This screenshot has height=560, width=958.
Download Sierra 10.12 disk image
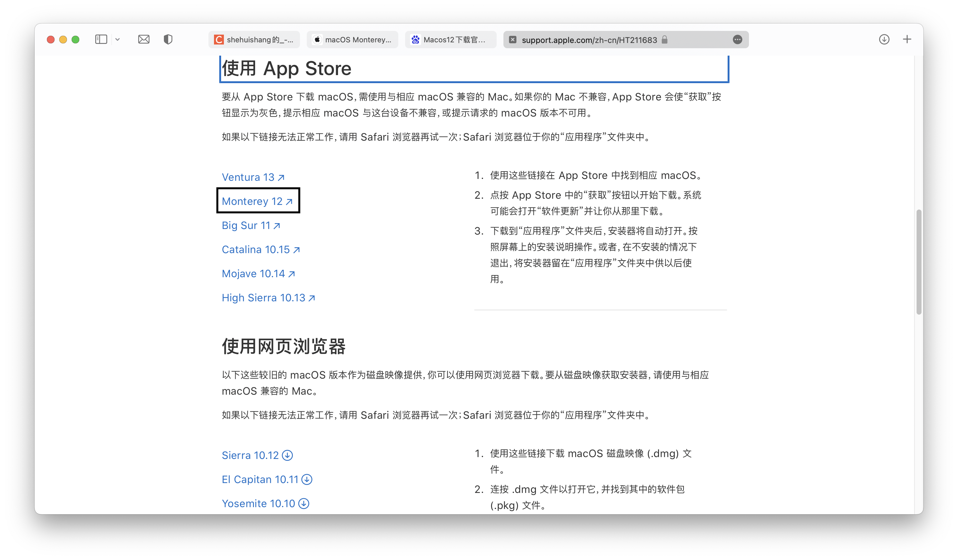[257, 455]
